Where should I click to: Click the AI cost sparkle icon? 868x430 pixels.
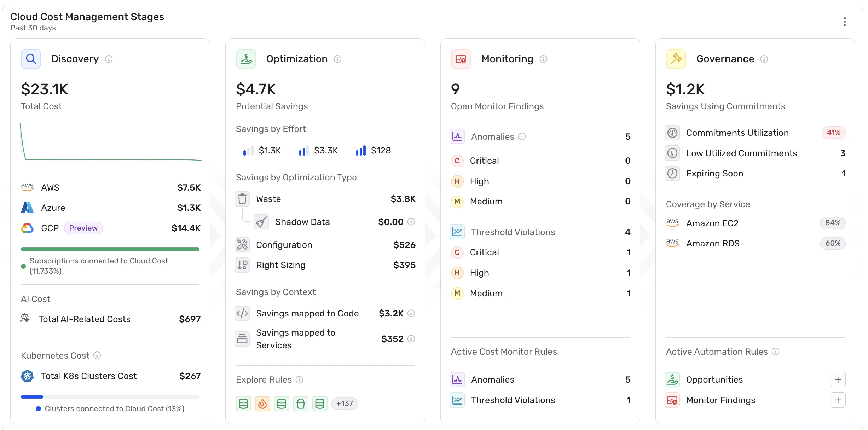(25, 318)
